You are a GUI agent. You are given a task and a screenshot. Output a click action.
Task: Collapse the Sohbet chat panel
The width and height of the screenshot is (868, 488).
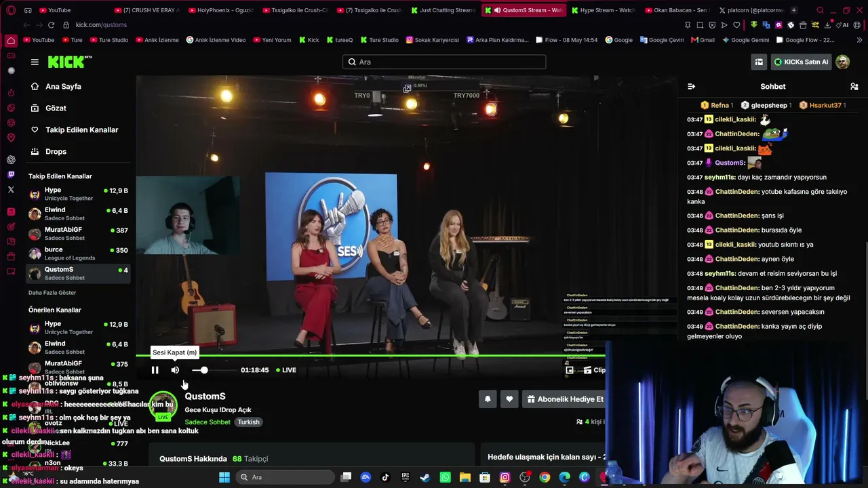pyautogui.click(x=691, y=87)
